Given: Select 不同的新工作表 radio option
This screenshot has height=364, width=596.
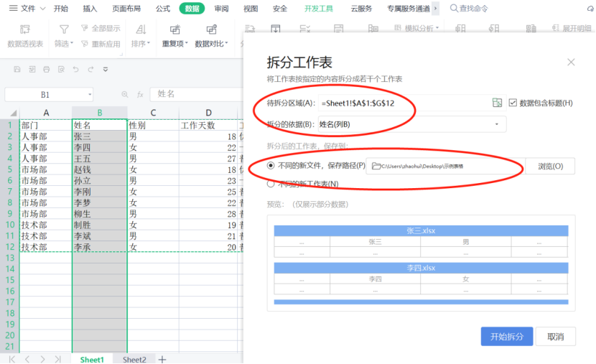Looking at the screenshot, I should coord(271,184).
